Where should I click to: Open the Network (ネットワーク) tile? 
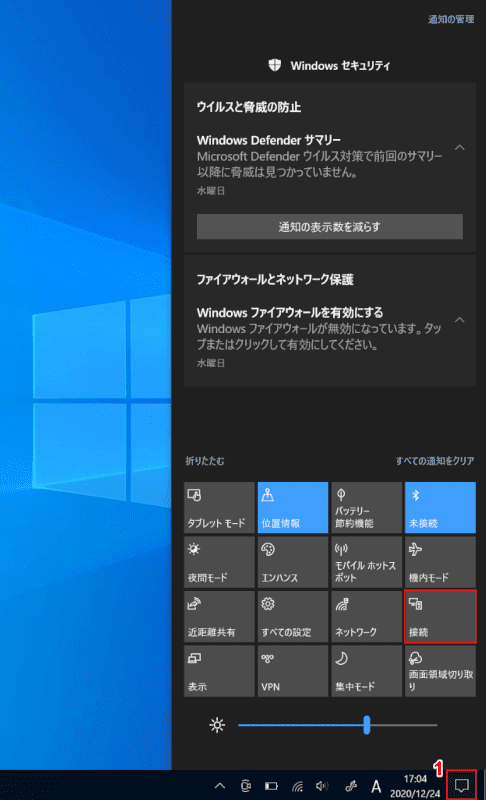click(367, 616)
